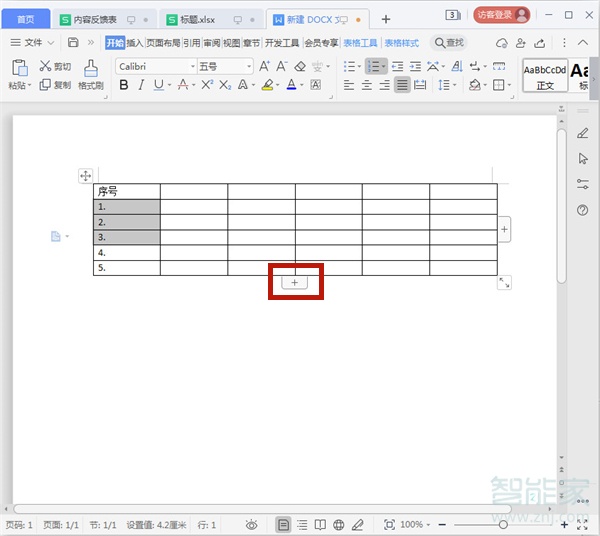Viewport: 600px width, 536px height.
Task: Apply superscript formatting
Action: coord(207,85)
